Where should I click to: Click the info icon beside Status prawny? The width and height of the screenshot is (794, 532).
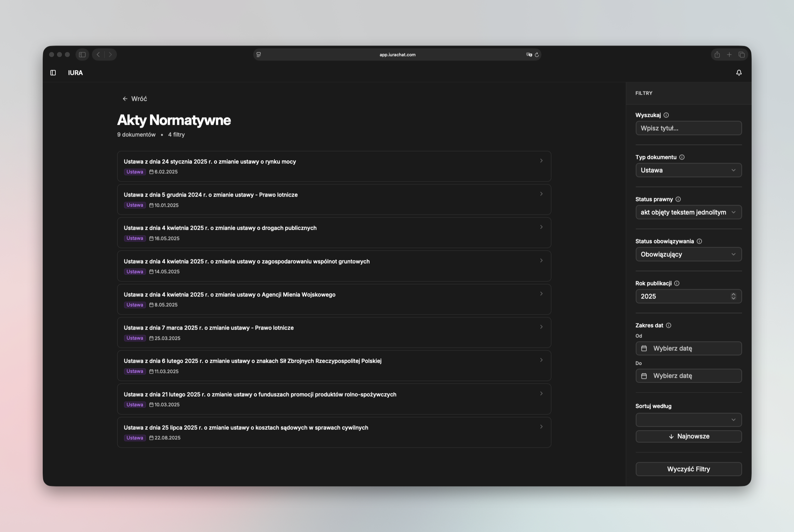point(678,199)
